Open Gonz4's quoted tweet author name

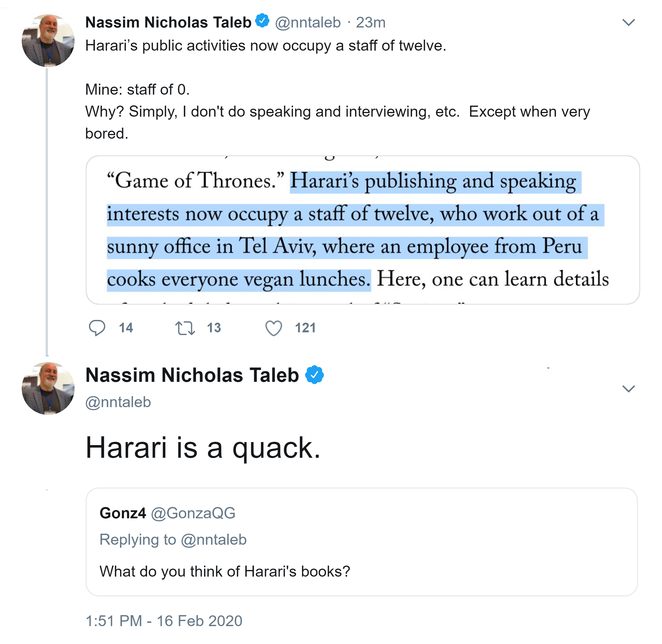pyautogui.click(x=123, y=513)
